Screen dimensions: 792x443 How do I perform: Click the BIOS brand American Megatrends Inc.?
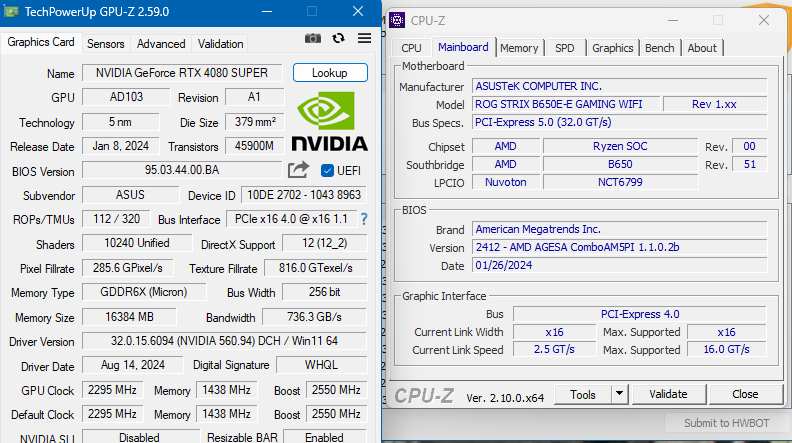point(620,229)
